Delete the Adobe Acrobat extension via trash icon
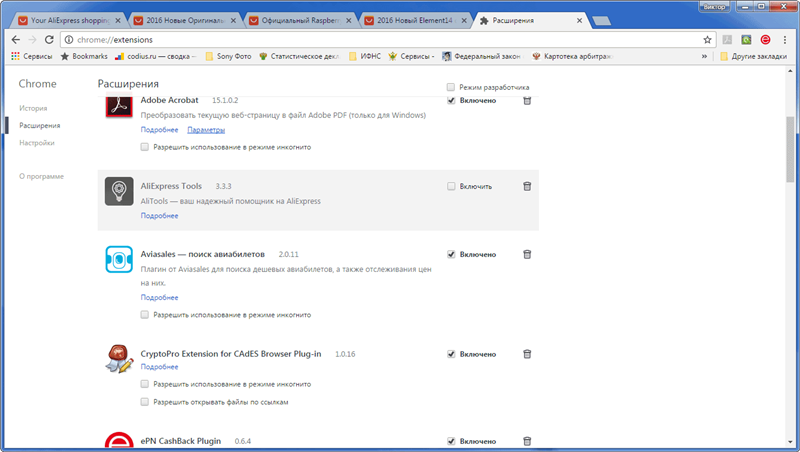 pos(527,100)
